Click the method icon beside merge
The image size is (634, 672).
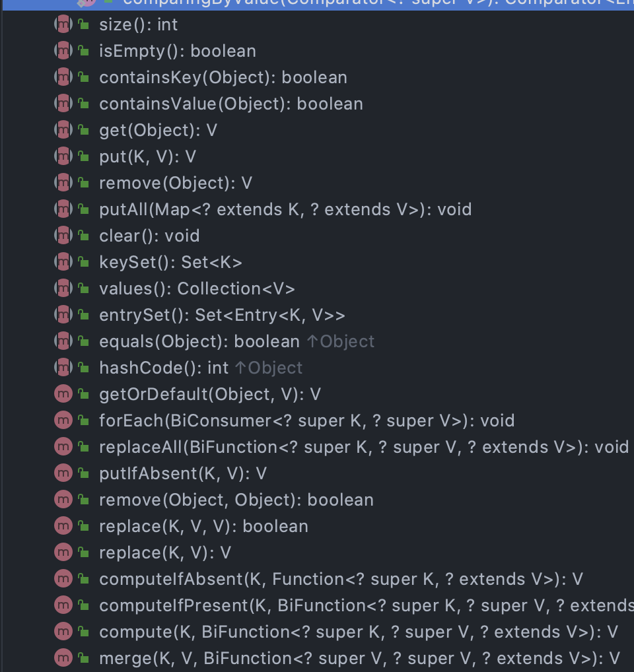[63, 658]
